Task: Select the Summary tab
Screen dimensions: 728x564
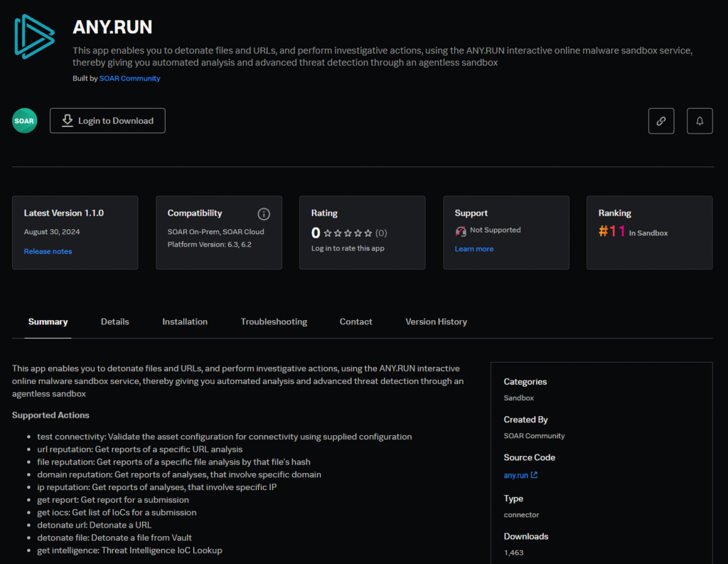Action: [48, 321]
